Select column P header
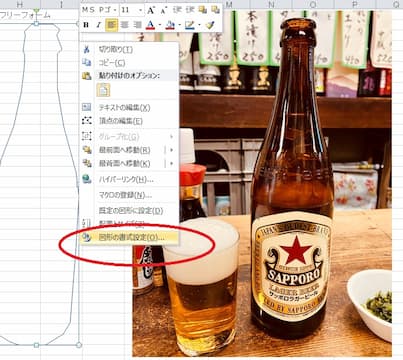 pyautogui.click(x=355, y=4)
